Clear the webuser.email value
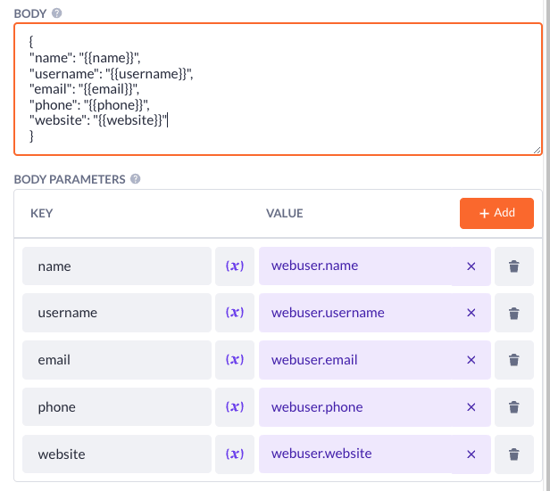This screenshot has width=550, height=491. [471, 360]
